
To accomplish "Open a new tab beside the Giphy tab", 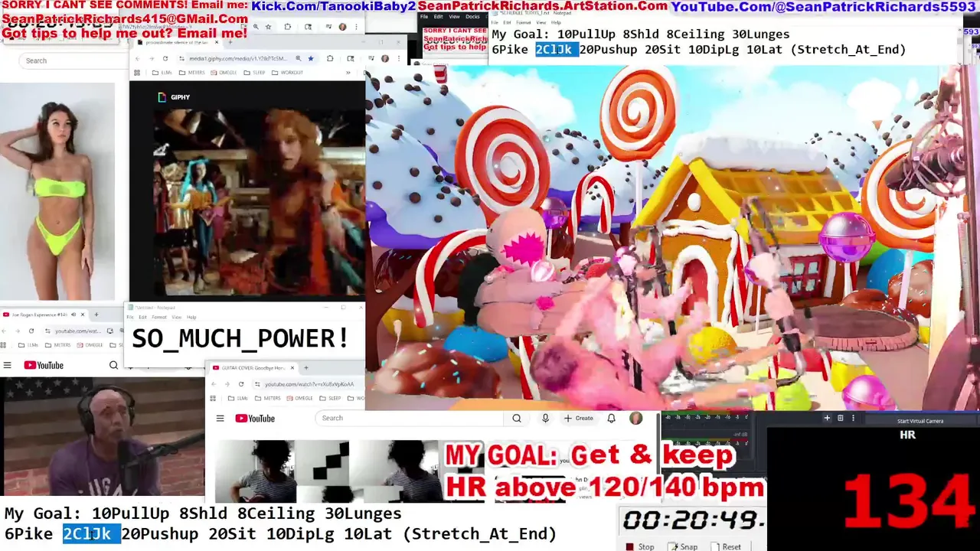I will pos(230,42).
